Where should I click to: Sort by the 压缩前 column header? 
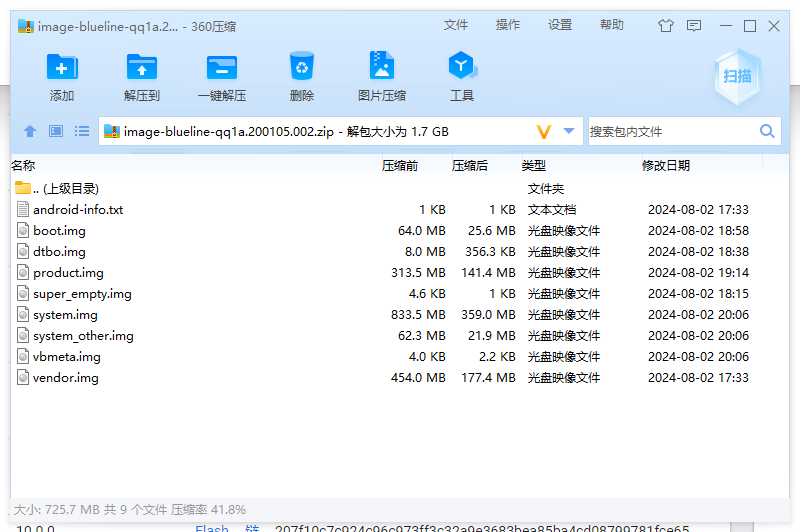pos(400,166)
